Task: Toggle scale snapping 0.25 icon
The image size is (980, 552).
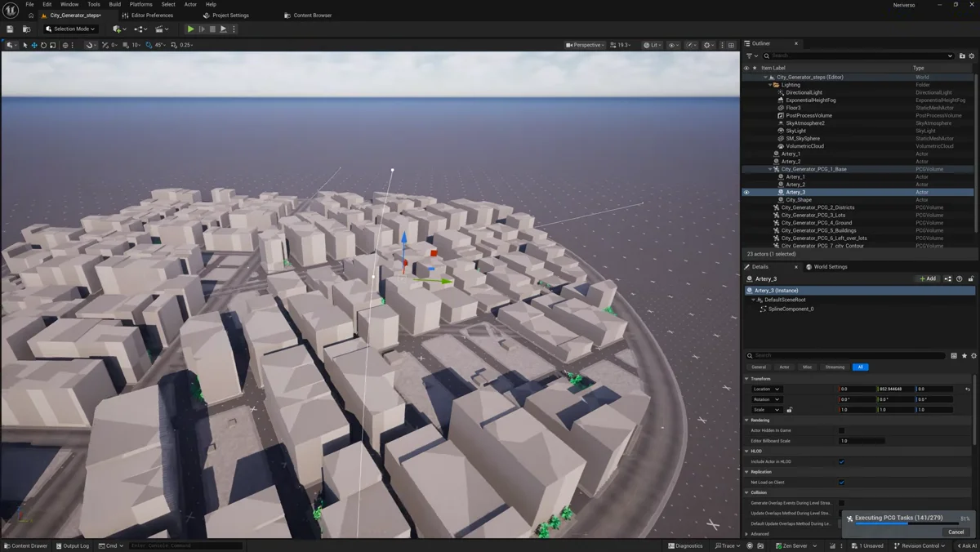Action: [x=174, y=45]
